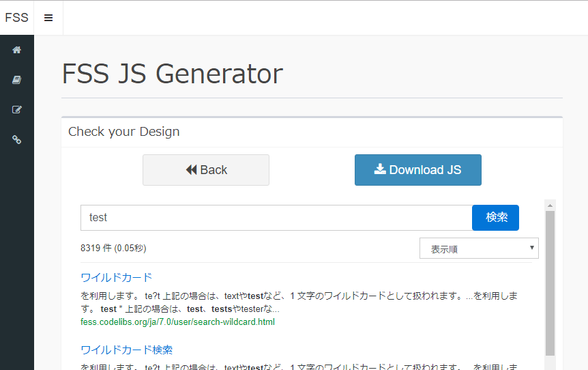Click the preview pane scrollbar thumb
Image resolution: width=588 pixels, height=370 pixels.
coord(550,280)
